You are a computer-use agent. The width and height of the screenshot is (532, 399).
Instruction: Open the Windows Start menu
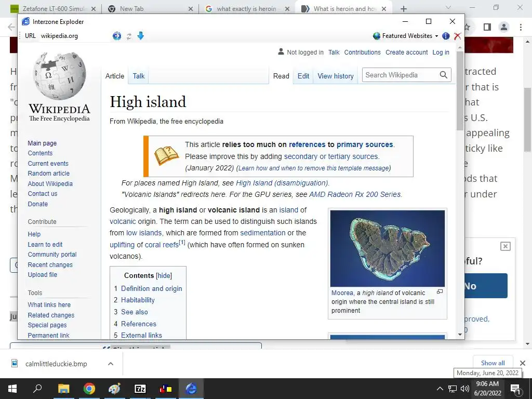coord(12,389)
